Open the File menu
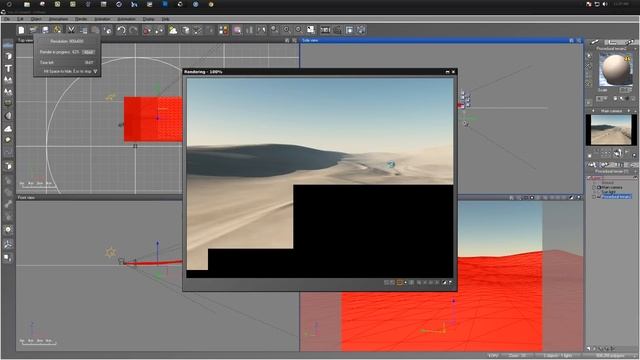The width and height of the screenshot is (640, 360). point(7,19)
